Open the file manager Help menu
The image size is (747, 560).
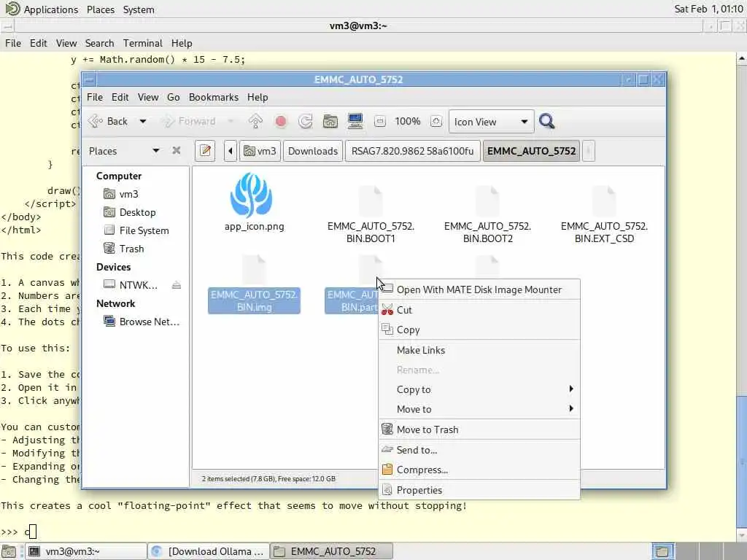pos(258,97)
